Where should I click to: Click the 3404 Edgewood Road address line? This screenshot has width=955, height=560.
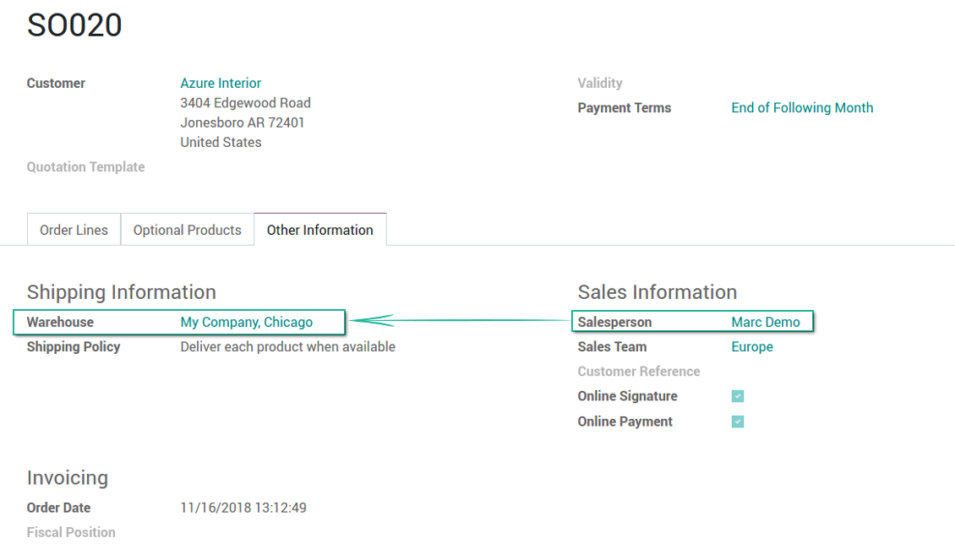[245, 103]
